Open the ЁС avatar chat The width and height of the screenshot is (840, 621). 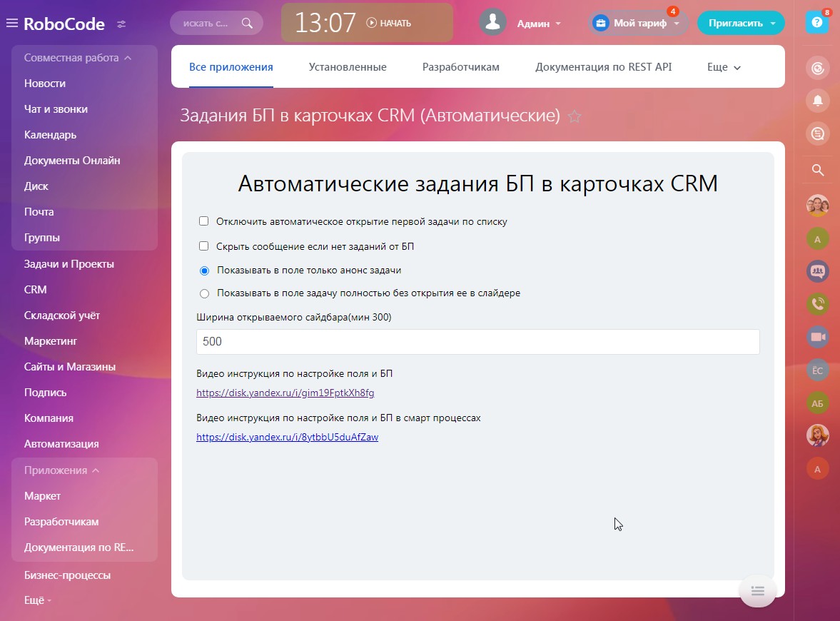tap(817, 370)
